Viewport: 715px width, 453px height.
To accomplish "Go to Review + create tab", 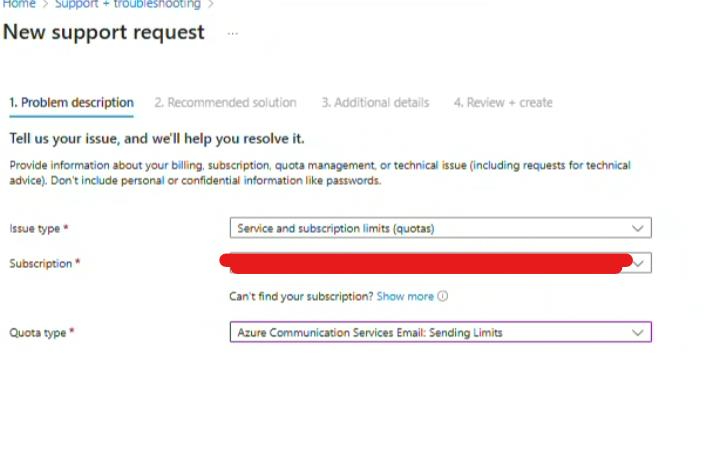I will (x=503, y=103).
